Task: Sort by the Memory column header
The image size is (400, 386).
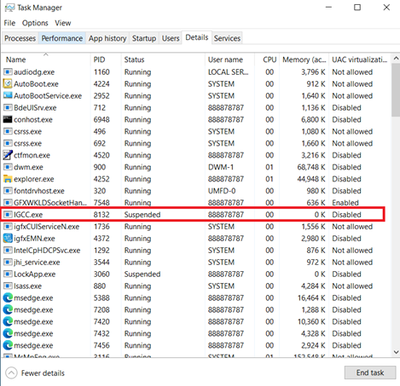Action: pos(304,59)
